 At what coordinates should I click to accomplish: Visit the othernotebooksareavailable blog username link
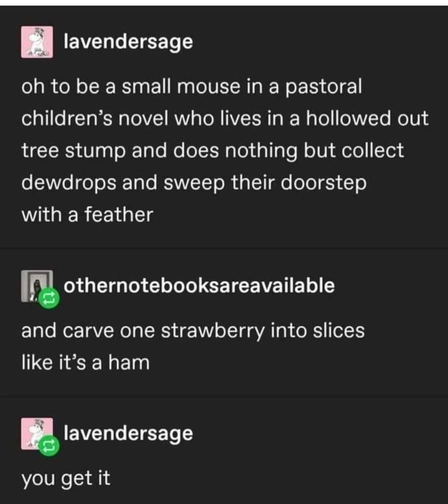(x=199, y=285)
